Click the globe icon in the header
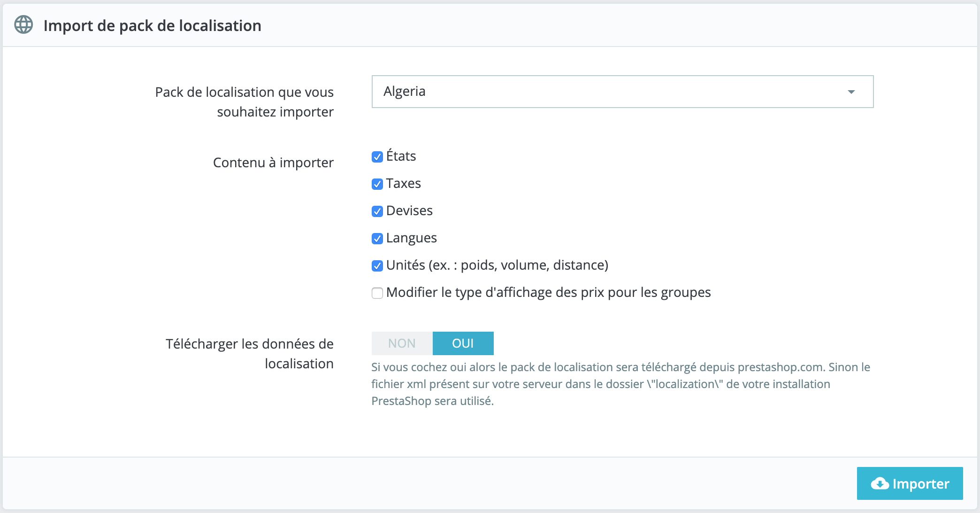 click(23, 25)
